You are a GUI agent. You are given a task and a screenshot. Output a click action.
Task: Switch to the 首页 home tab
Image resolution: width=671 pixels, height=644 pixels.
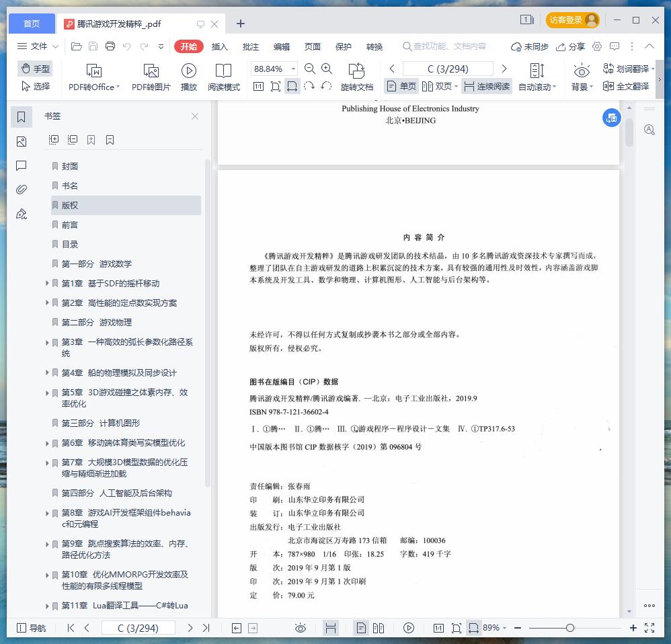click(32, 24)
